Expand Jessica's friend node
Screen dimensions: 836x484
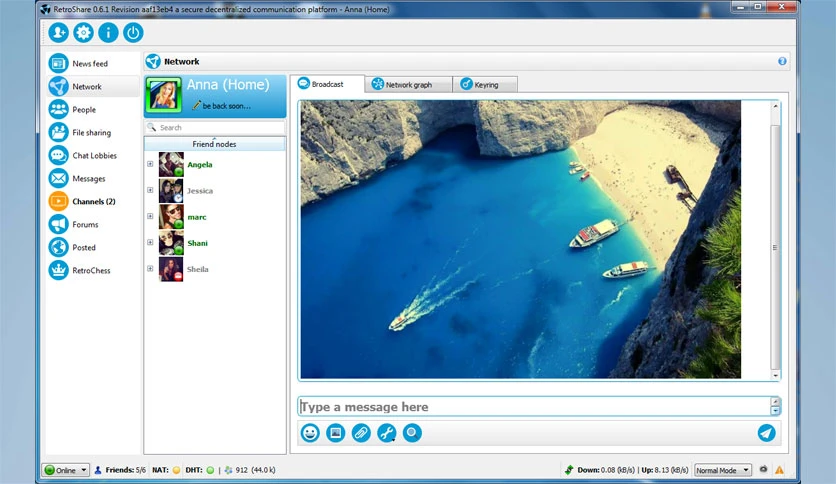point(150,190)
